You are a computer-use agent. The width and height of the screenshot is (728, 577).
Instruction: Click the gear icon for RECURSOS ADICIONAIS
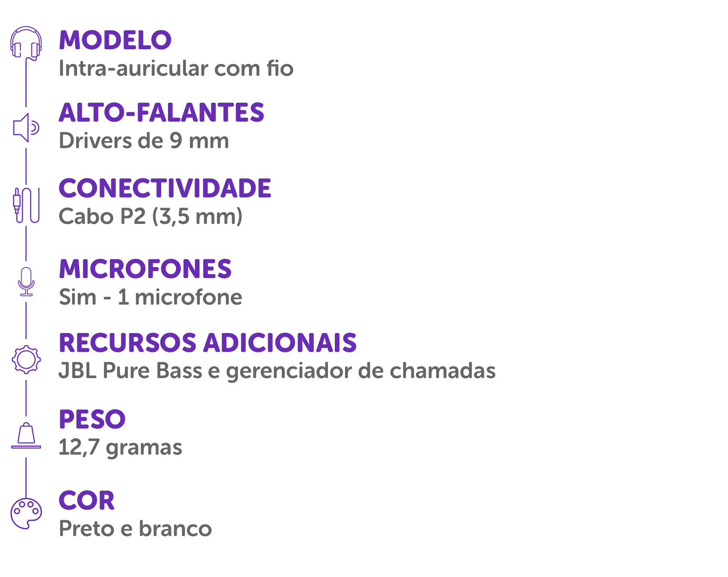(26, 359)
